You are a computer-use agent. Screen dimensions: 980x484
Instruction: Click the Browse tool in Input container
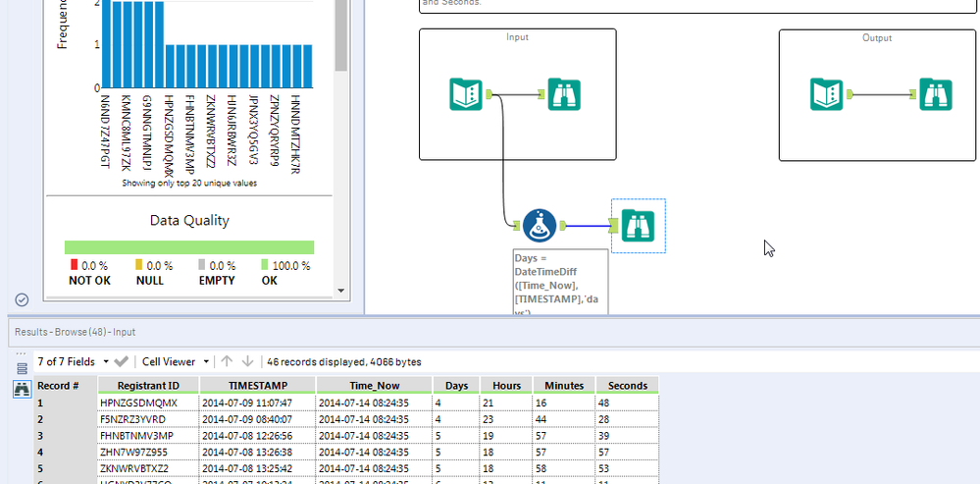click(x=564, y=94)
